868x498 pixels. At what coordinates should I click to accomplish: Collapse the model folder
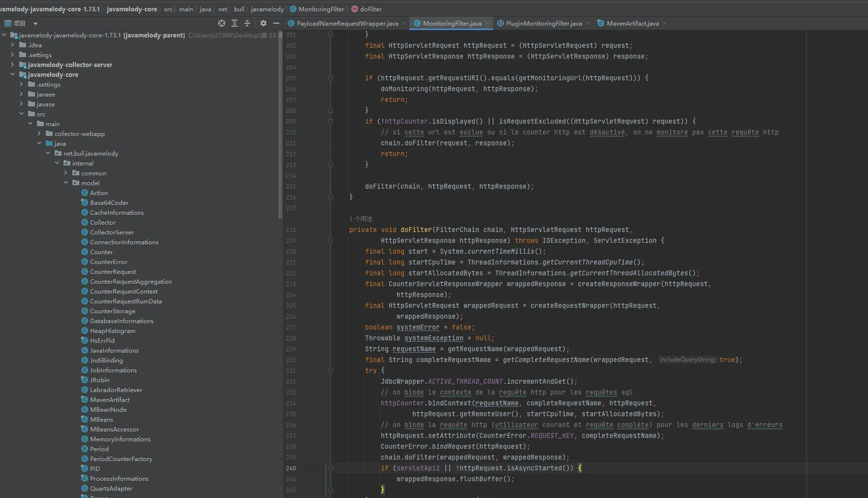pos(66,183)
